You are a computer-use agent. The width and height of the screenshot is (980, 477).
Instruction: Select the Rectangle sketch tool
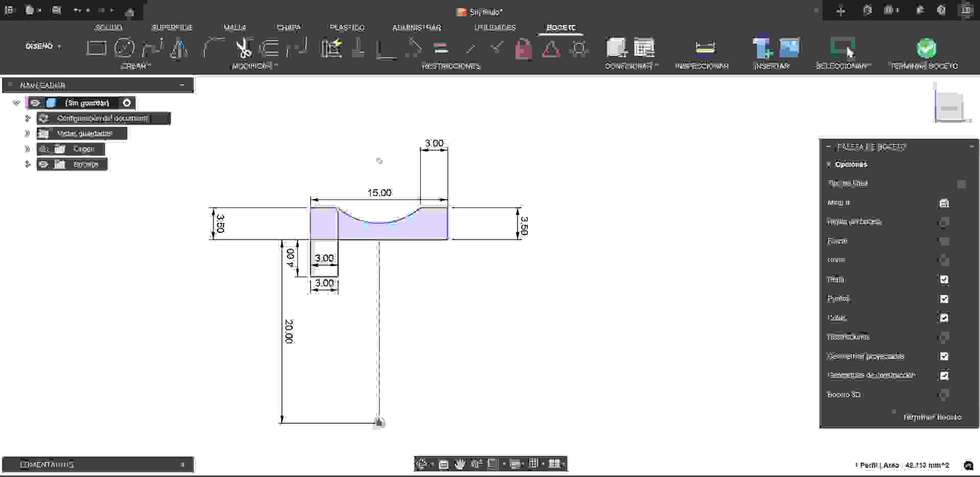[96, 48]
